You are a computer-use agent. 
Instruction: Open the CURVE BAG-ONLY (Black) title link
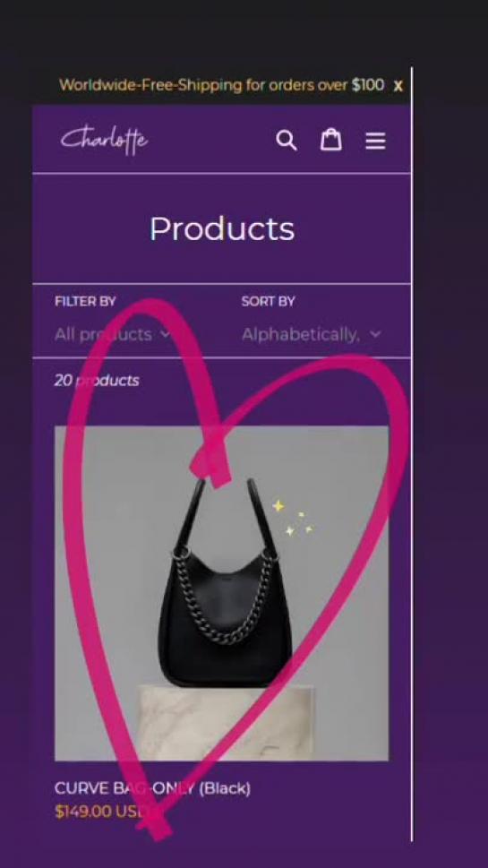coord(152,788)
